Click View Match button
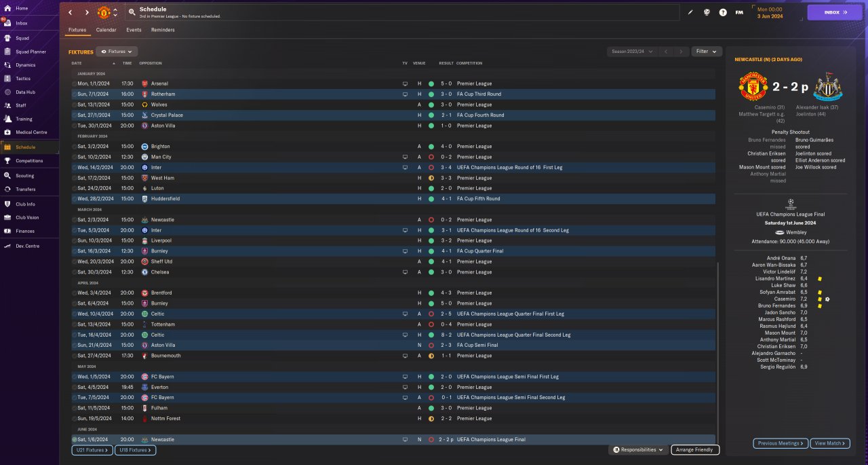868x465 pixels. (x=829, y=443)
